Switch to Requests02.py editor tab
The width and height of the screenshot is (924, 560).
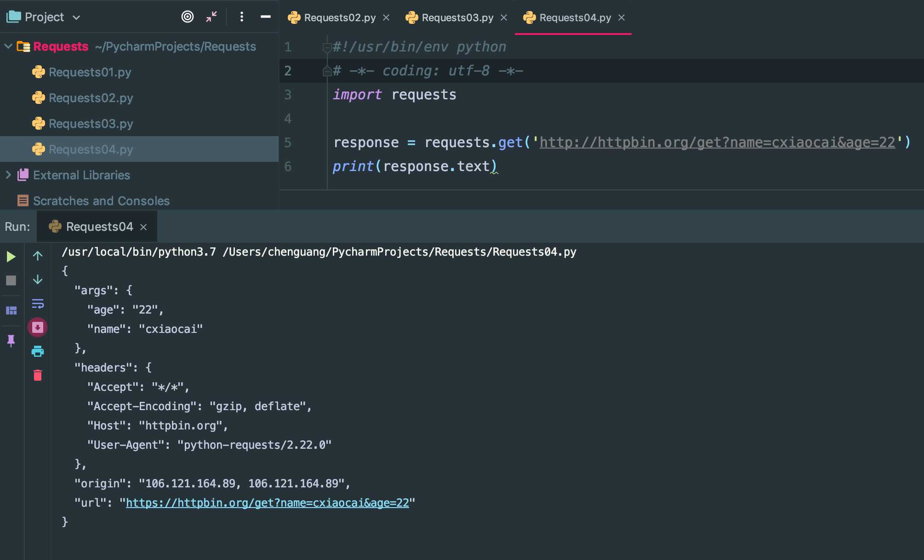click(x=340, y=17)
